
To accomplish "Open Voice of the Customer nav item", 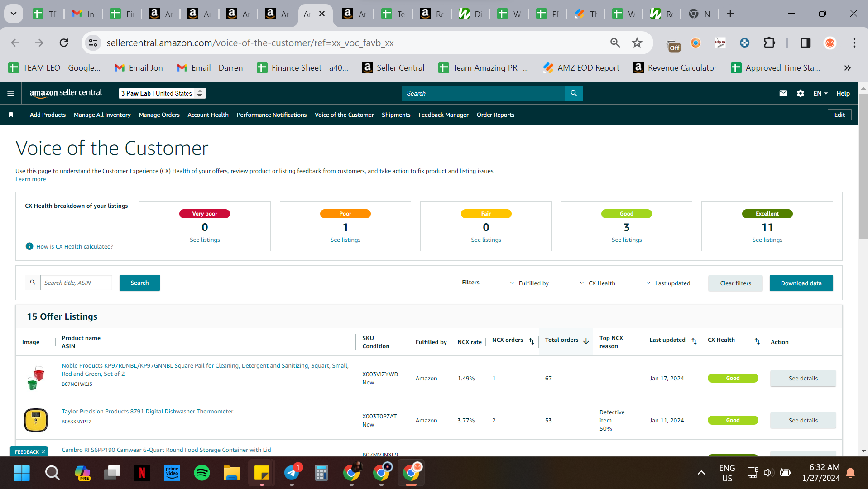I will click(344, 115).
